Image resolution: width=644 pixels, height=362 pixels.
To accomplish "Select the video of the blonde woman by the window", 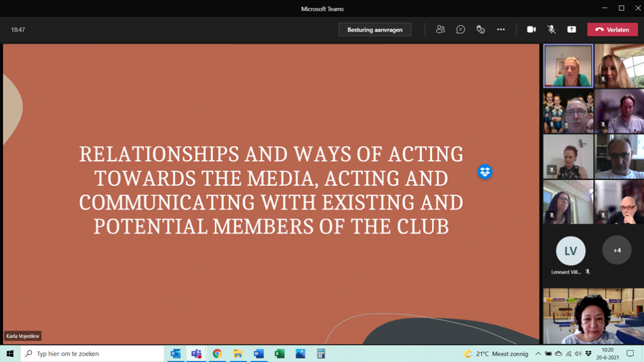I will pos(619,66).
